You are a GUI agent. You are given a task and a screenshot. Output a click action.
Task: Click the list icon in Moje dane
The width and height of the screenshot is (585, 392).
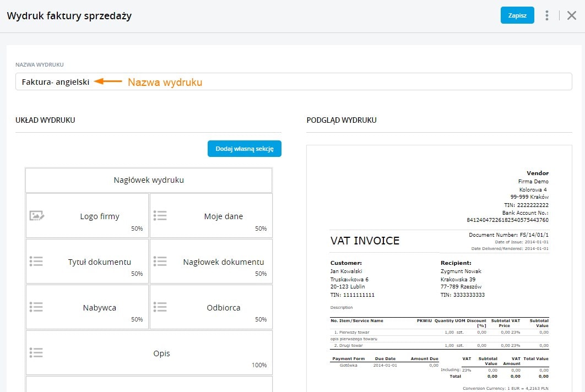pyautogui.click(x=160, y=216)
